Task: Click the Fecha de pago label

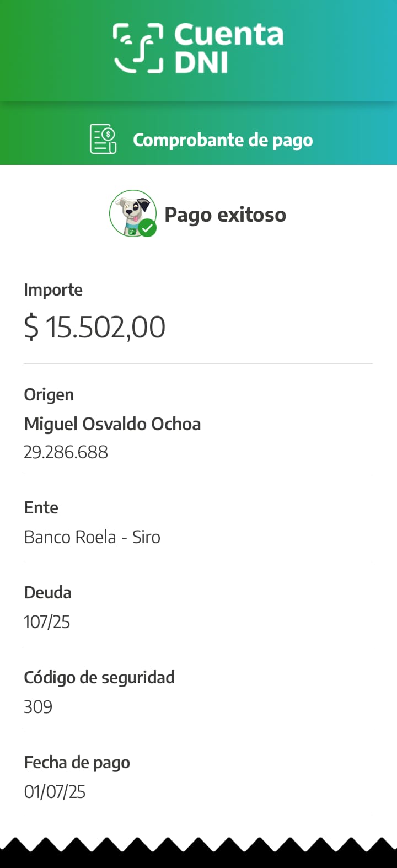Action: (x=77, y=762)
